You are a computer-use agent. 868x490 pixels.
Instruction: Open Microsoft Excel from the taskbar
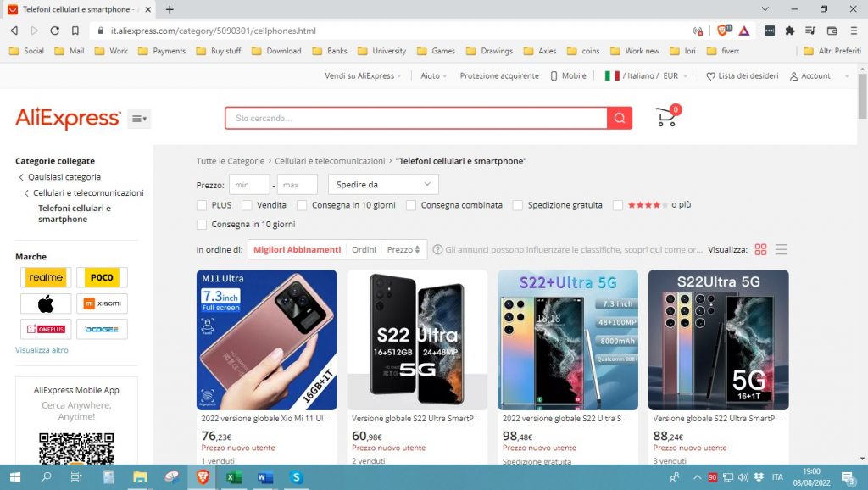pyautogui.click(x=233, y=478)
